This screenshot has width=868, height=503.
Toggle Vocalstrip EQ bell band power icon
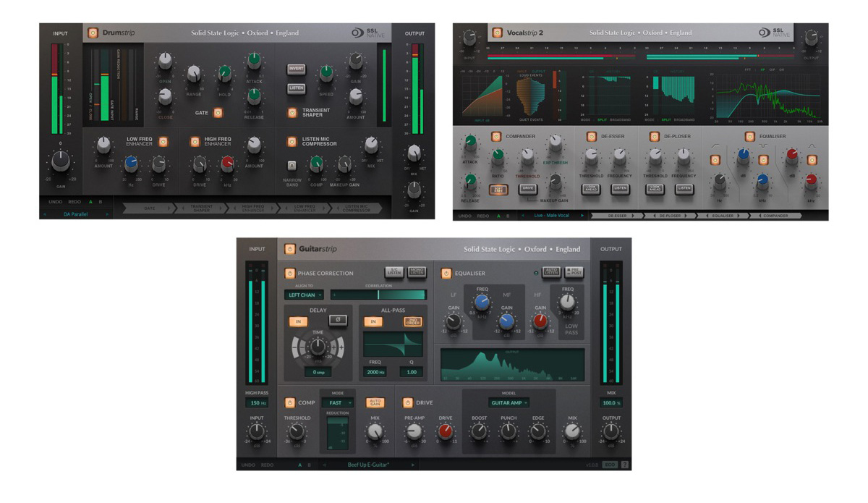[x=812, y=160]
